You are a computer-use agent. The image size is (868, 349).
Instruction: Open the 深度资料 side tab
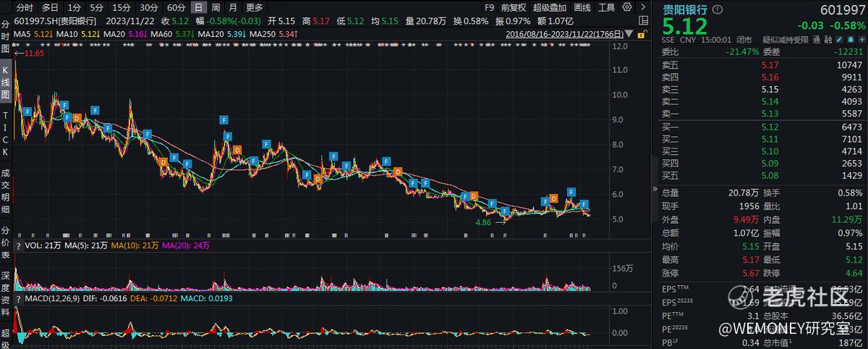[6, 294]
